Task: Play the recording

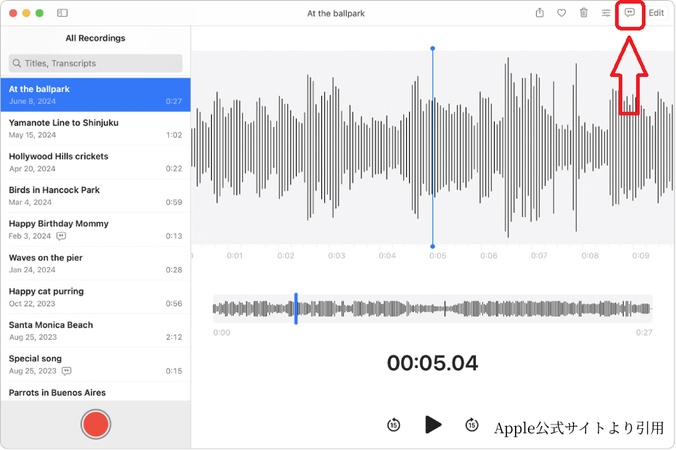Action: click(x=433, y=425)
